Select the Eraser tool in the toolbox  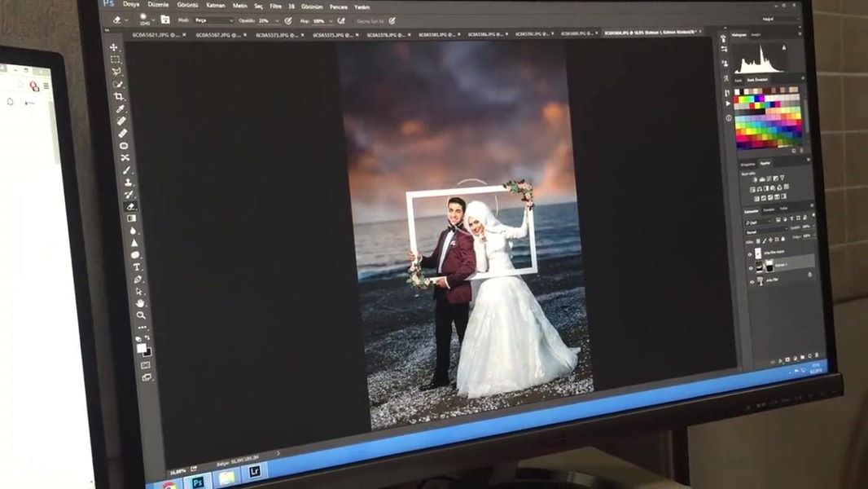[x=130, y=206]
